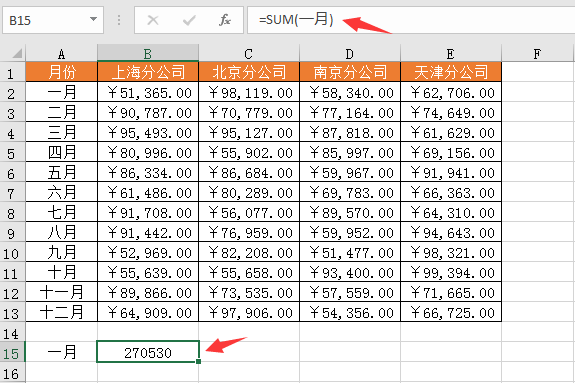Select column B header
This screenshot has height=383, width=575.
click(x=148, y=54)
